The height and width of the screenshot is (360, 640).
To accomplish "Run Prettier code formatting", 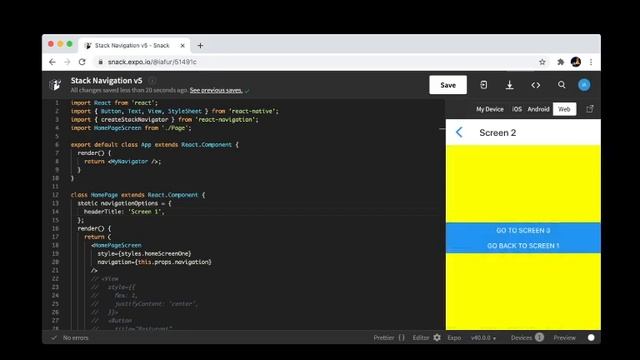I will (389, 338).
